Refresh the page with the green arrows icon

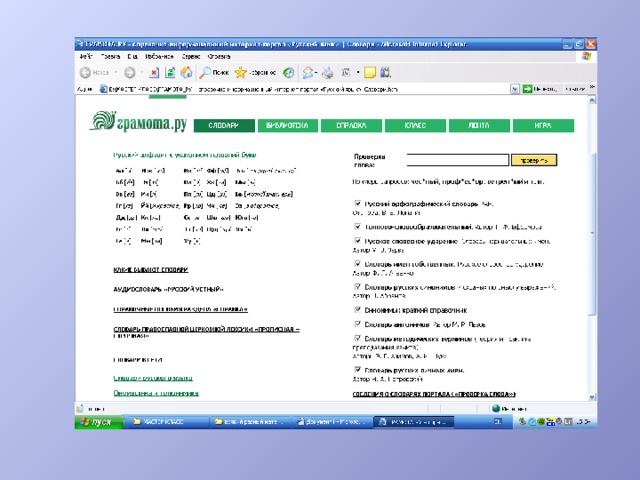coord(170,73)
